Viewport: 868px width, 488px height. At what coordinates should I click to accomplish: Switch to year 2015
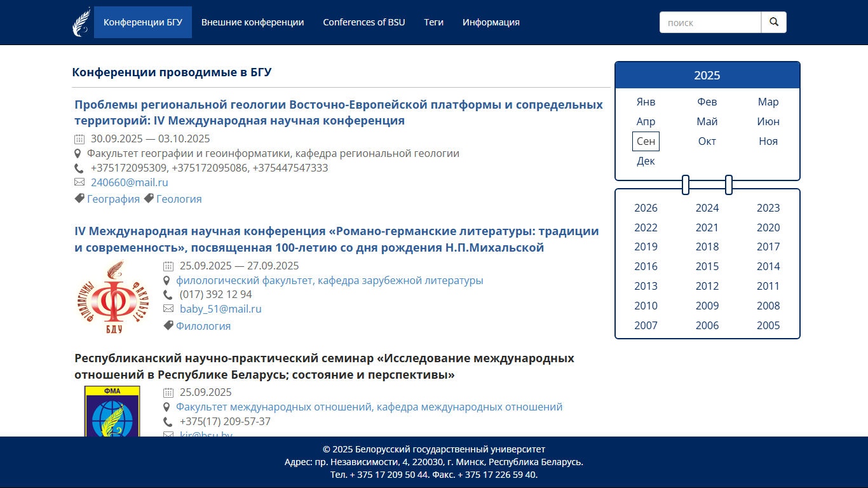click(x=707, y=266)
